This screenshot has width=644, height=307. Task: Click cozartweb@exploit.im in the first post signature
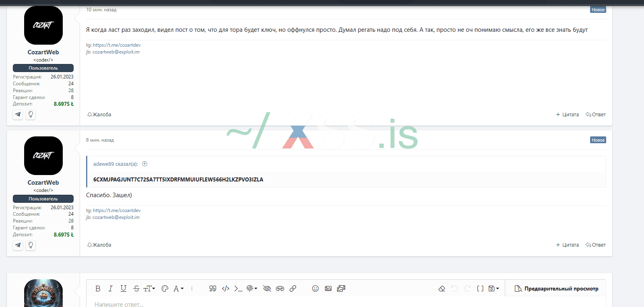(116, 52)
